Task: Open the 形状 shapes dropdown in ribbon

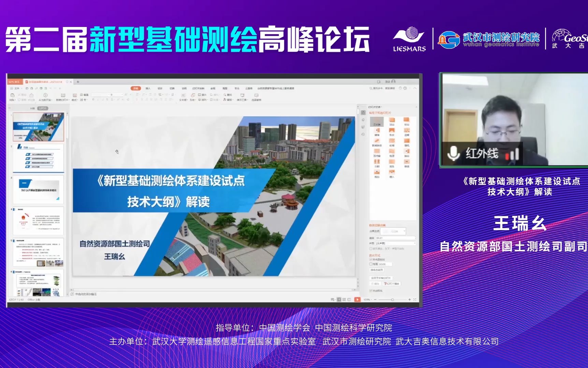Action: click(193, 100)
